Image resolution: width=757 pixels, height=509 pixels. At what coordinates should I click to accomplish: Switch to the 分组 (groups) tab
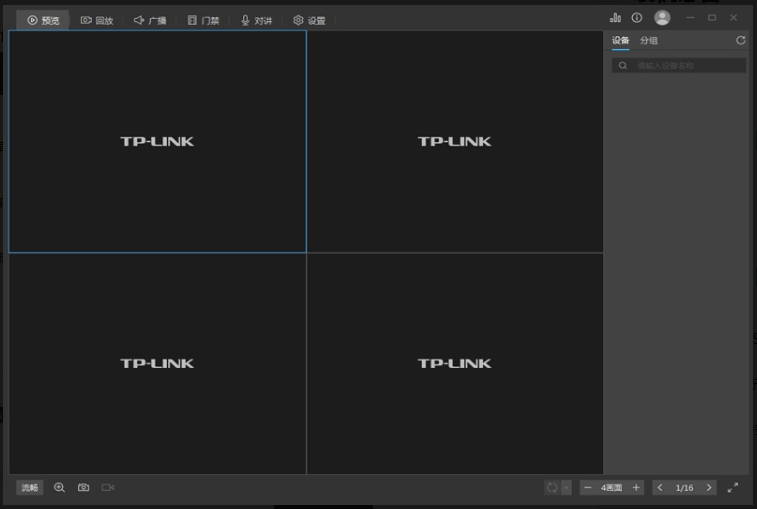pos(649,41)
